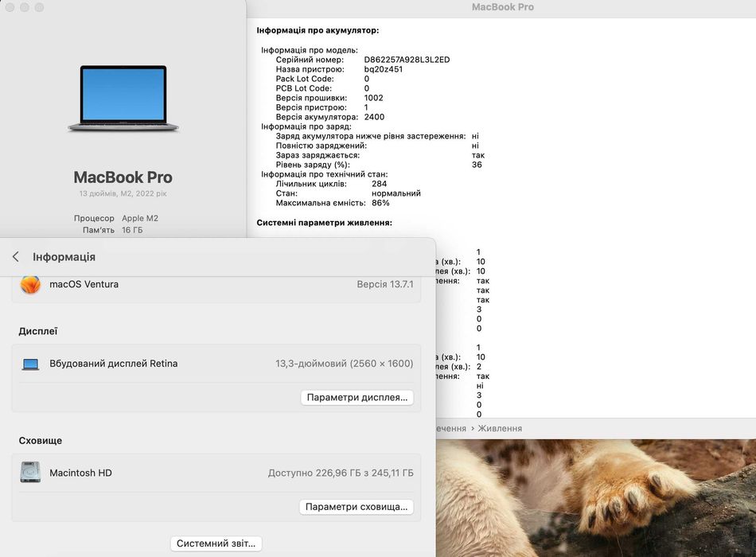Click the Повністю заряджений row label
Image resolution: width=756 pixels, height=557 pixels.
(321, 146)
